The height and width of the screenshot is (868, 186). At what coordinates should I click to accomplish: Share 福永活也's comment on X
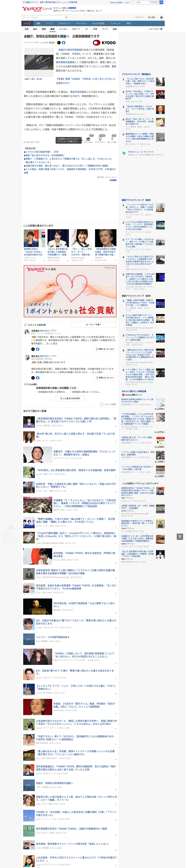click(33, 378)
